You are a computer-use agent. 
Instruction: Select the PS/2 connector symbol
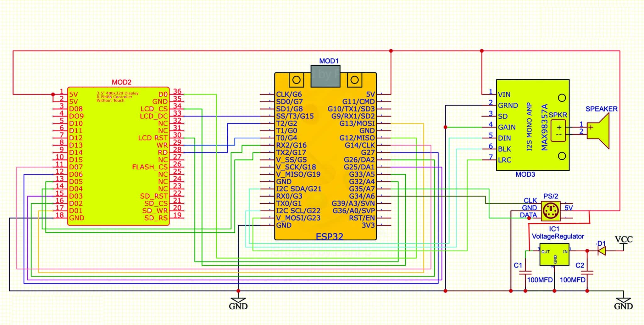[550, 210]
